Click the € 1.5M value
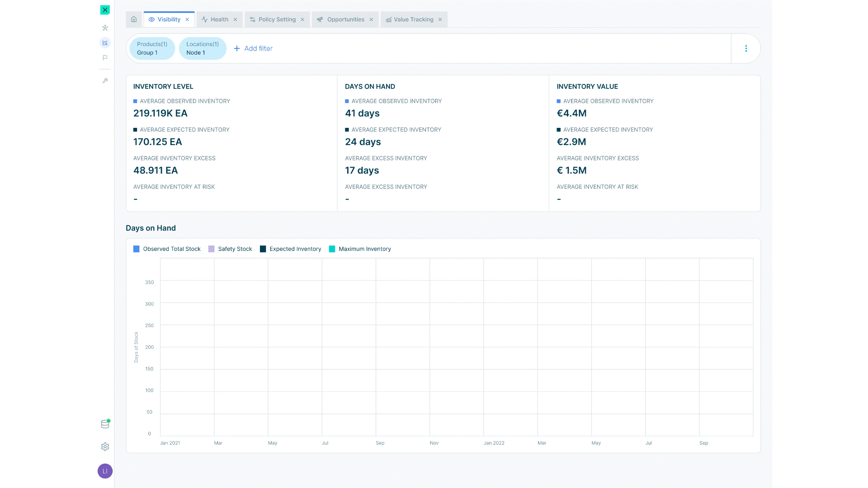This screenshot has height=488, width=868. point(571,170)
